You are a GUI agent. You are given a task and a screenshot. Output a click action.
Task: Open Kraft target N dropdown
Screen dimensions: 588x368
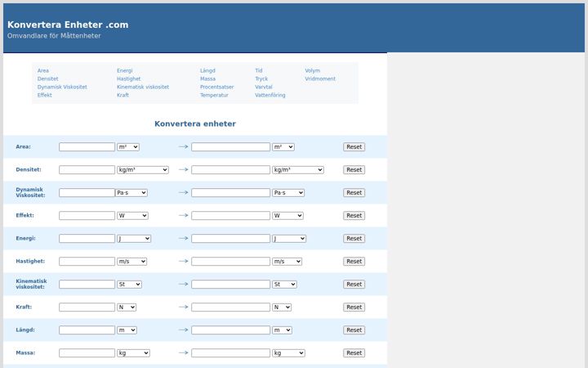pyautogui.click(x=282, y=307)
